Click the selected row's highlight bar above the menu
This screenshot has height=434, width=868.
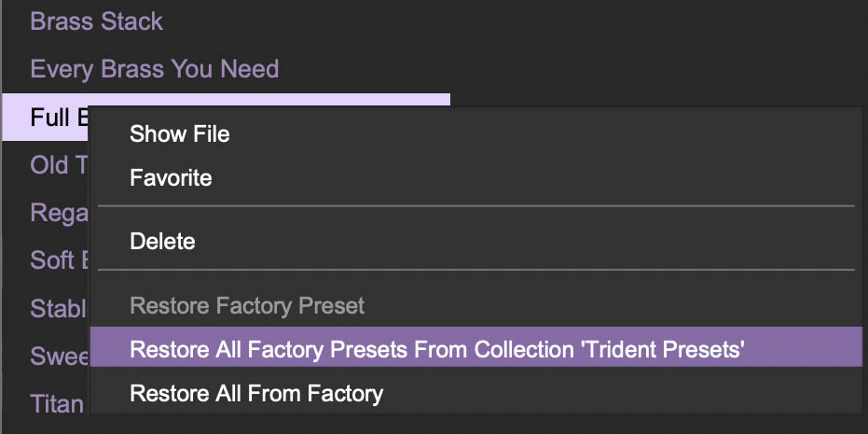[x=280, y=99]
